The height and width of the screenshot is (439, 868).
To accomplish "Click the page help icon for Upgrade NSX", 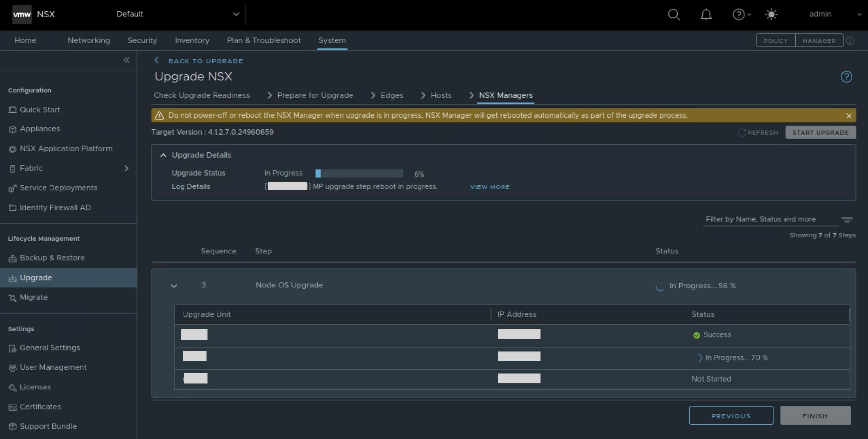I will point(846,77).
